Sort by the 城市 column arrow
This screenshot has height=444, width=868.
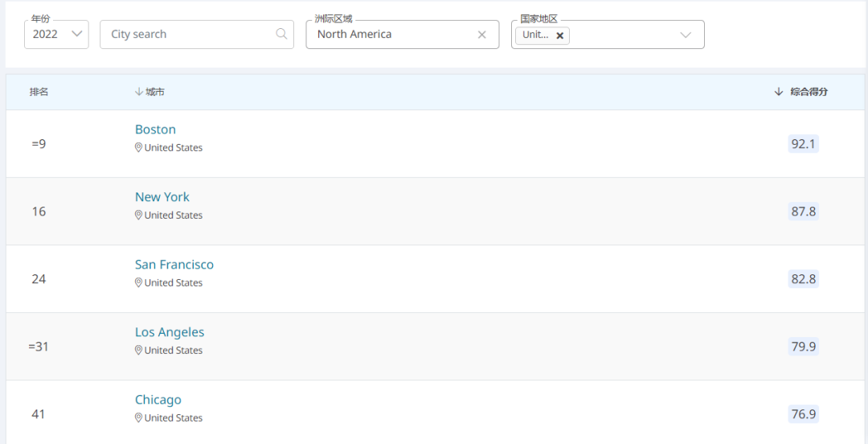[138, 92]
